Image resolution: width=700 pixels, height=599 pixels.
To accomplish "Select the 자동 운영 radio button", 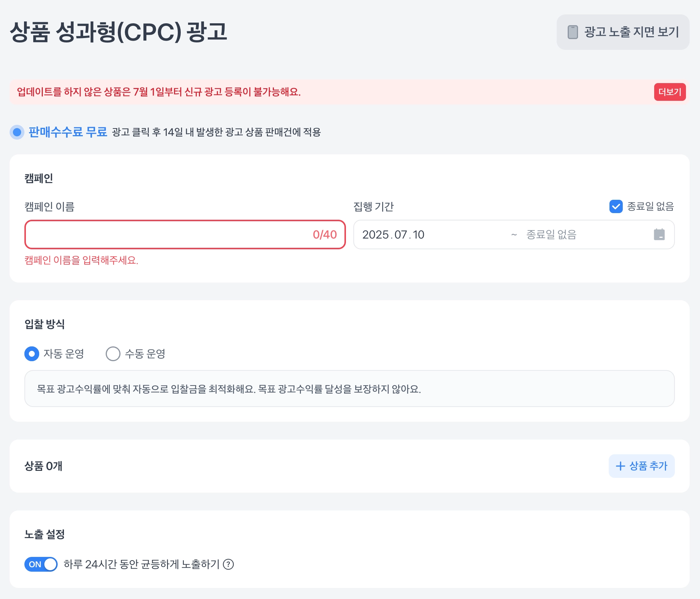I will (x=32, y=354).
